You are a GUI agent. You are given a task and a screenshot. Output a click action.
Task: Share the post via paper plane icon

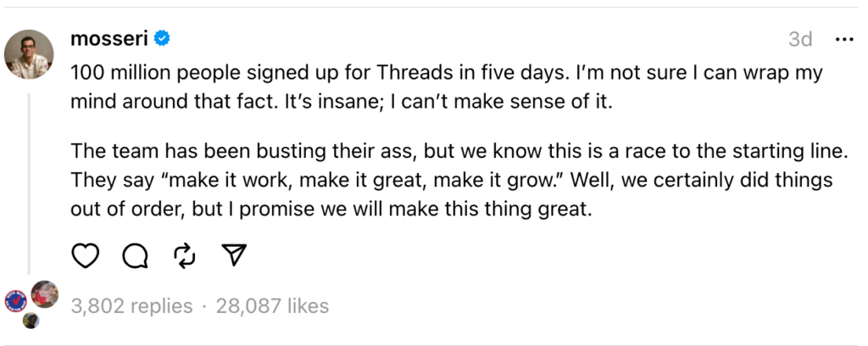234,255
